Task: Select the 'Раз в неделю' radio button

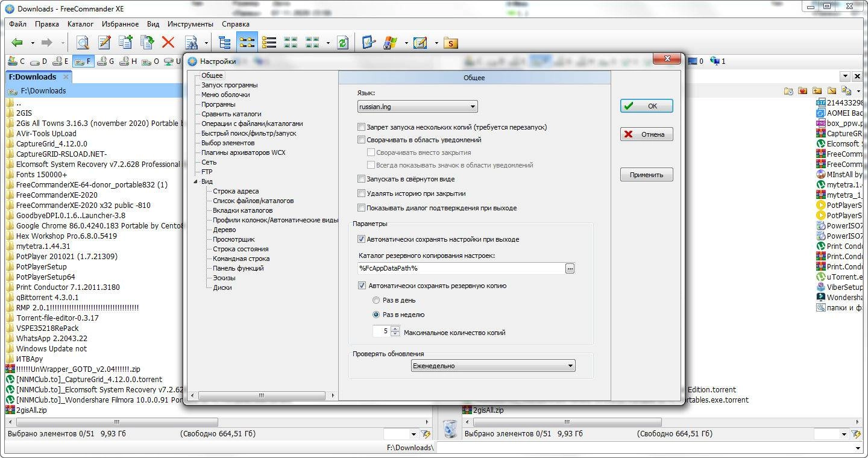Action: [376, 315]
